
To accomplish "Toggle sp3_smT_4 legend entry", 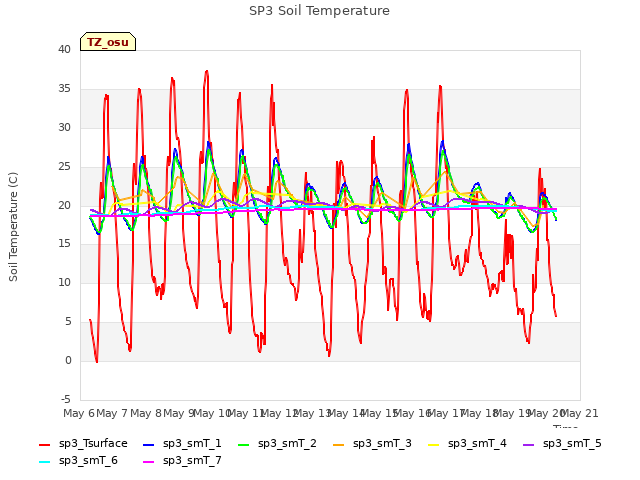I will (x=467, y=444).
